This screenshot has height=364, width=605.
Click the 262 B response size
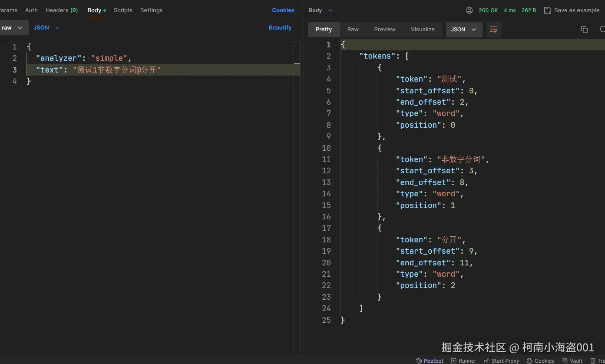pyautogui.click(x=529, y=10)
